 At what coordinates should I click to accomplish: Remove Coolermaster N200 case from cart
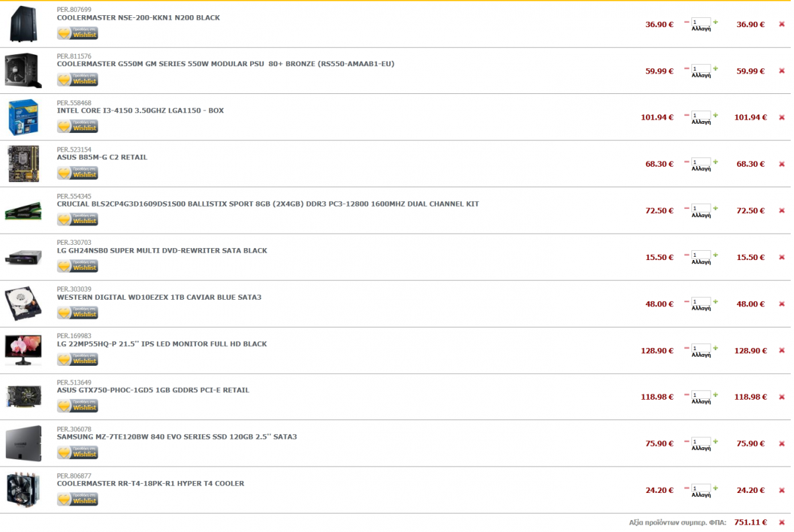pyautogui.click(x=781, y=24)
